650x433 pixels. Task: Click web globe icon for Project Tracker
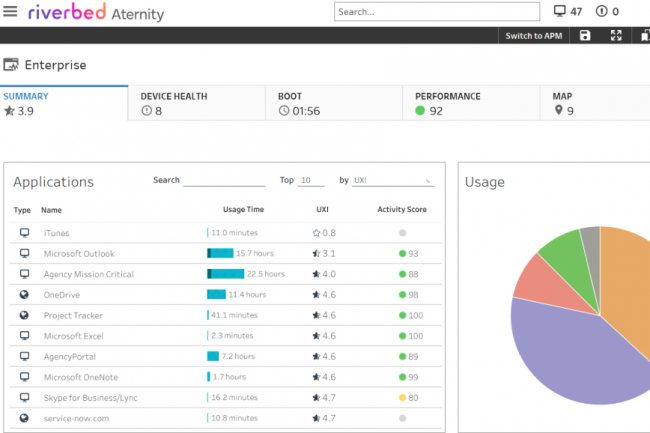pyautogui.click(x=24, y=315)
